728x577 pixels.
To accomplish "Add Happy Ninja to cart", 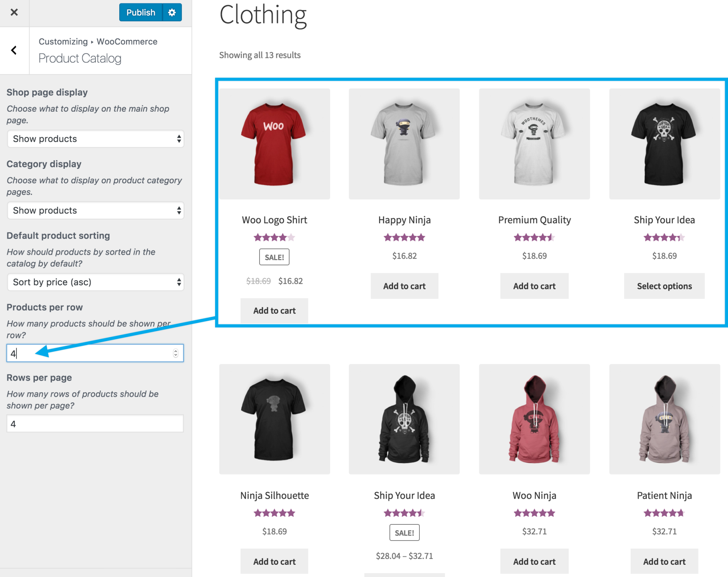I will [404, 286].
